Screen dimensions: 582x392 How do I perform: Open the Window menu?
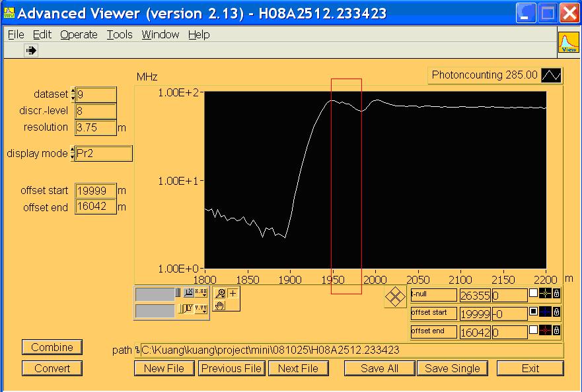[161, 34]
